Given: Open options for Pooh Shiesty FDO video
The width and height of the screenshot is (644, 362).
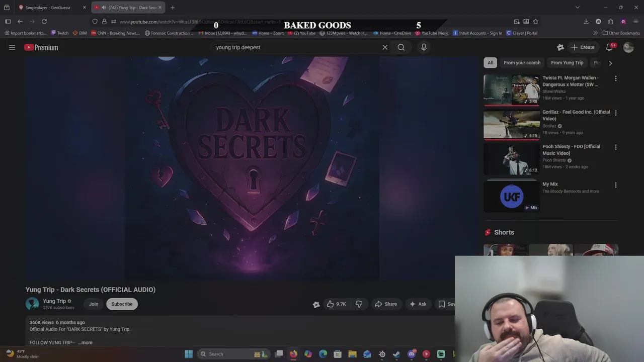Looking at the screenshot, I should pos(615,147).
